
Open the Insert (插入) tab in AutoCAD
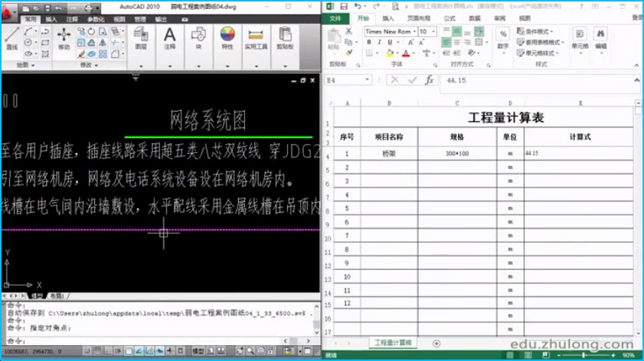pyautogui.click(x=51, y=20)
